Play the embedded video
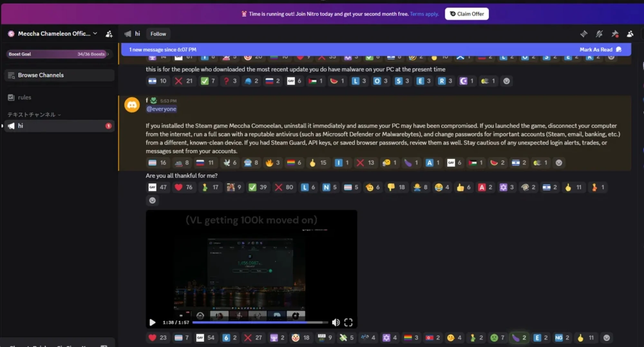 tap(152, 322)
